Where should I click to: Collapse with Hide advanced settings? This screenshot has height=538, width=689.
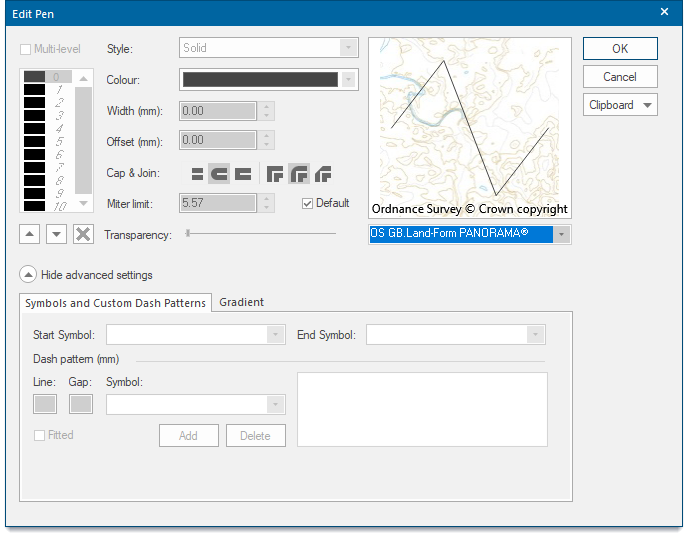[28, 275]
